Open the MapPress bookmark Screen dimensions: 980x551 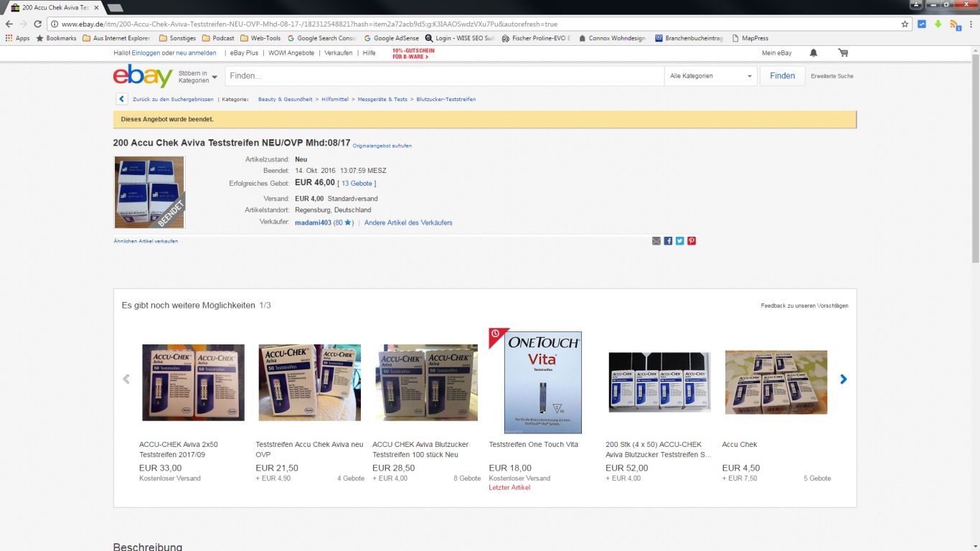click(750, 38)
